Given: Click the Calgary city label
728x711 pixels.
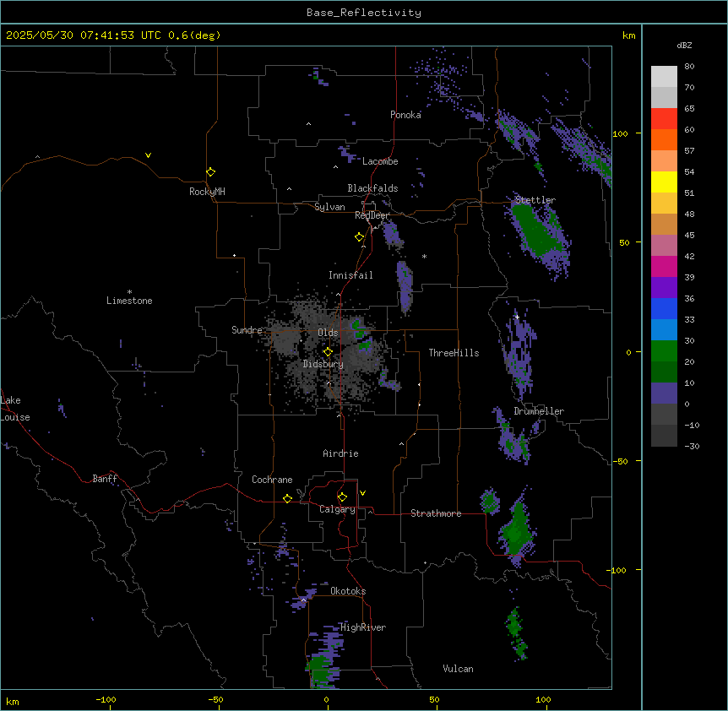Looking at the screenshot, I should point(337,509).
